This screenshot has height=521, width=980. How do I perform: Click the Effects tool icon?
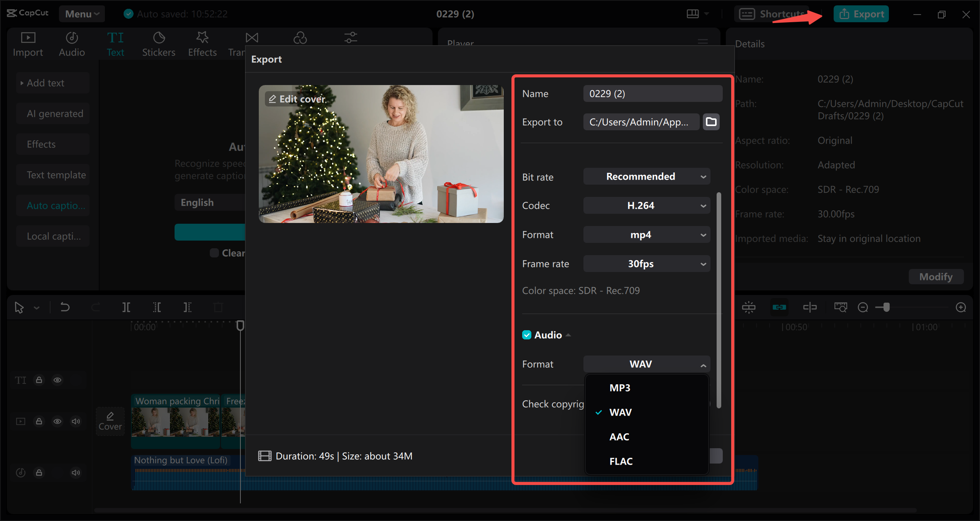pos(202,43)
